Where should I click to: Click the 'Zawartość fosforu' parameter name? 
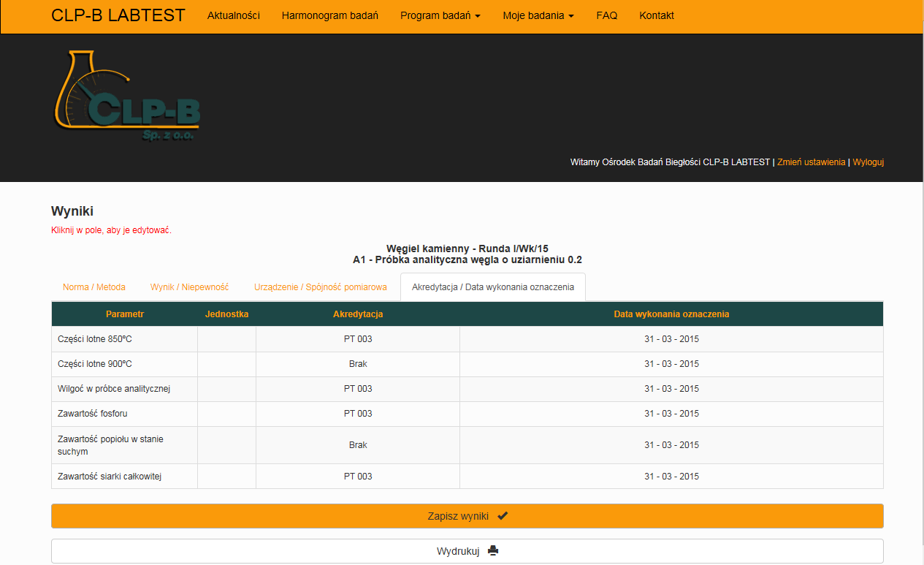[x=93, y=414]
